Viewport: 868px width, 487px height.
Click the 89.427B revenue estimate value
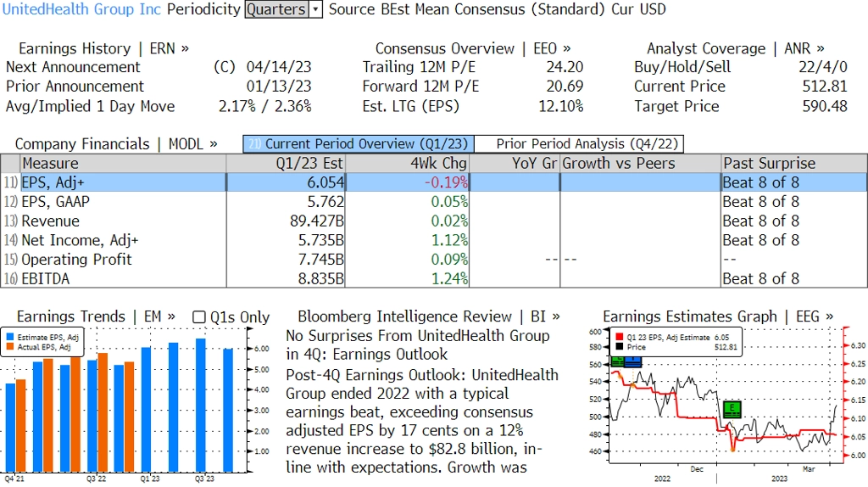pos(317,221)
